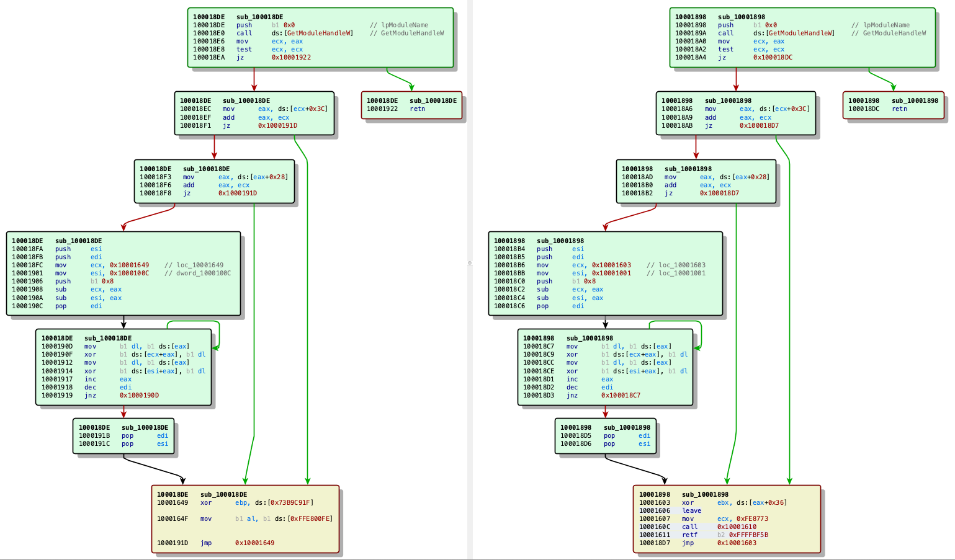
Task: Select the mov ecx, eax line at 100018A0
Action: (x=730, y=42)
